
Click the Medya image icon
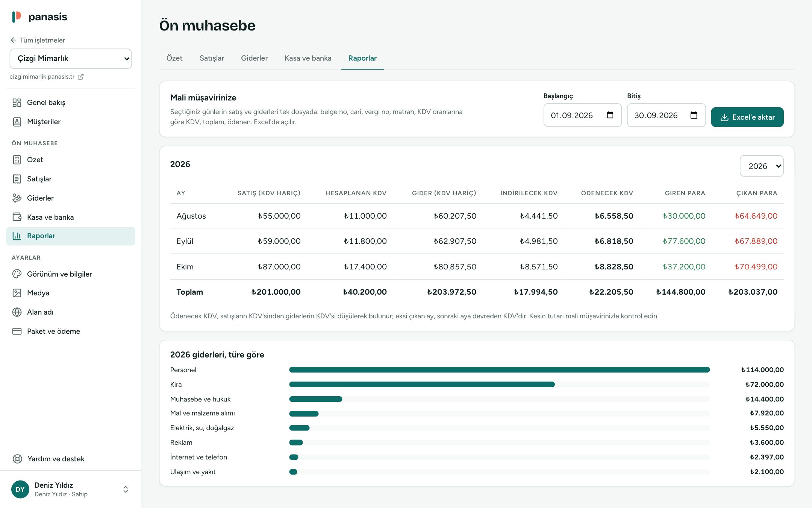point(17,293)
